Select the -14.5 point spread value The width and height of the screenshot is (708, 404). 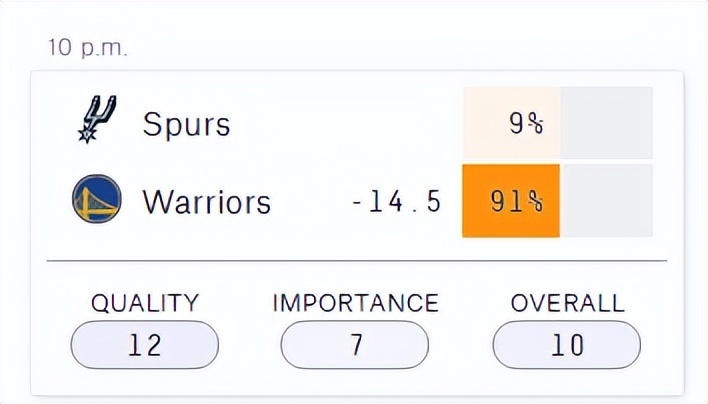tap(396, 202)
